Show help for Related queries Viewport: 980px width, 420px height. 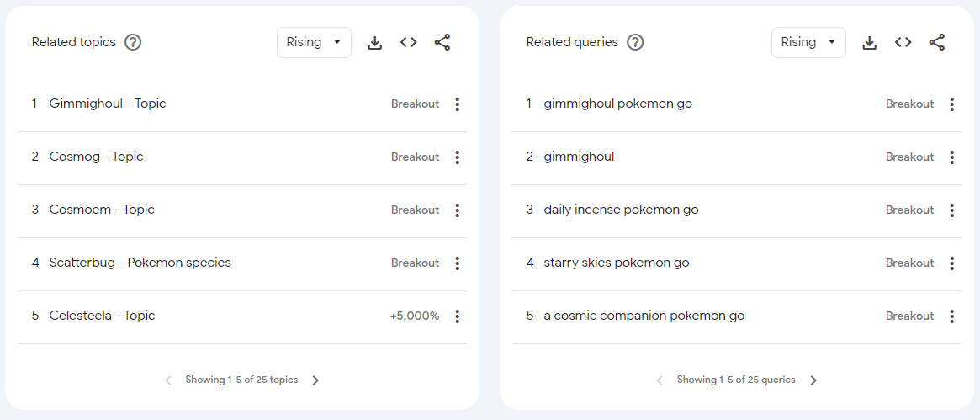coord(635,42)
